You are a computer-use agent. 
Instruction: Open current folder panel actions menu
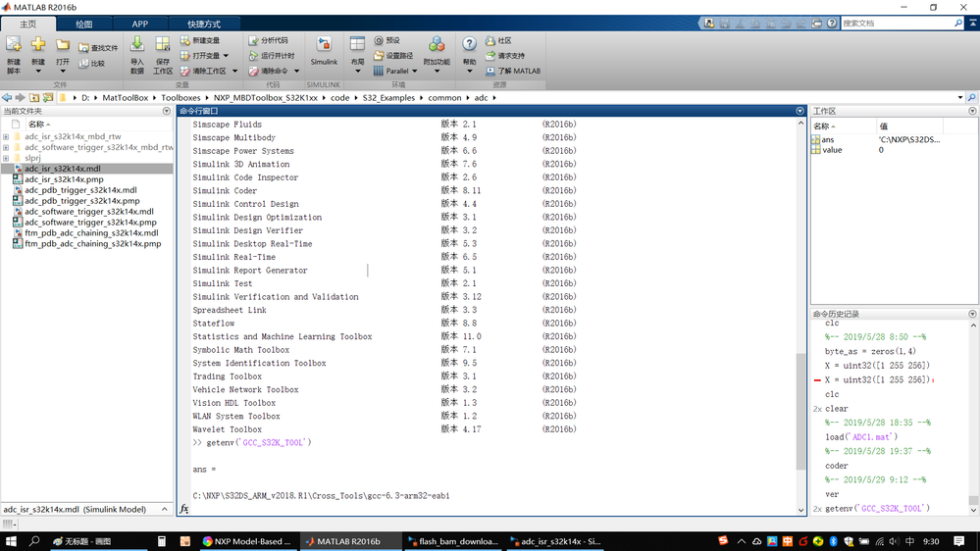tap(166, 111)
